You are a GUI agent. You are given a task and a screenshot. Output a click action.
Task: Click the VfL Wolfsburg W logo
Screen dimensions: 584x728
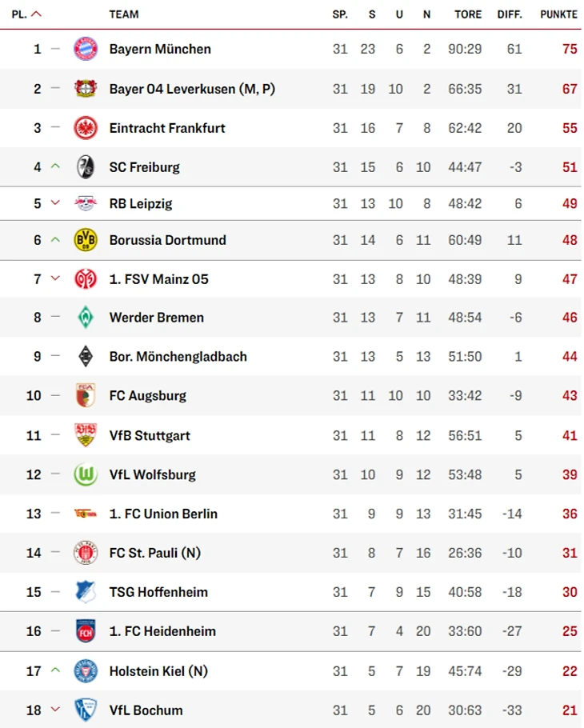click(x=86, y=474)
